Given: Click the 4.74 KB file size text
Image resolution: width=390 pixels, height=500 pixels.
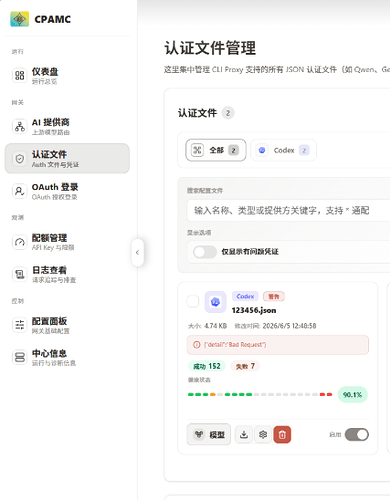Looking at the screenshot, I should pyautogui.click(x=215, y=326).
